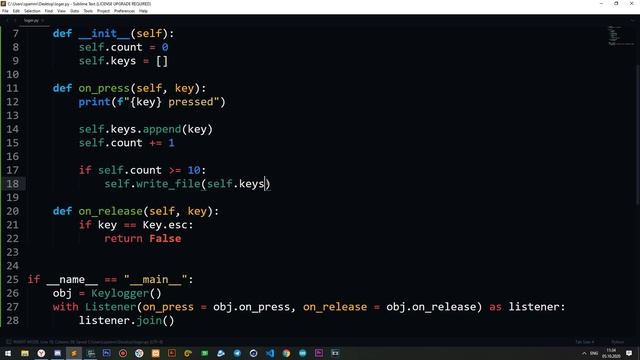Open Photoshop from the taskbar

[107, 353]
